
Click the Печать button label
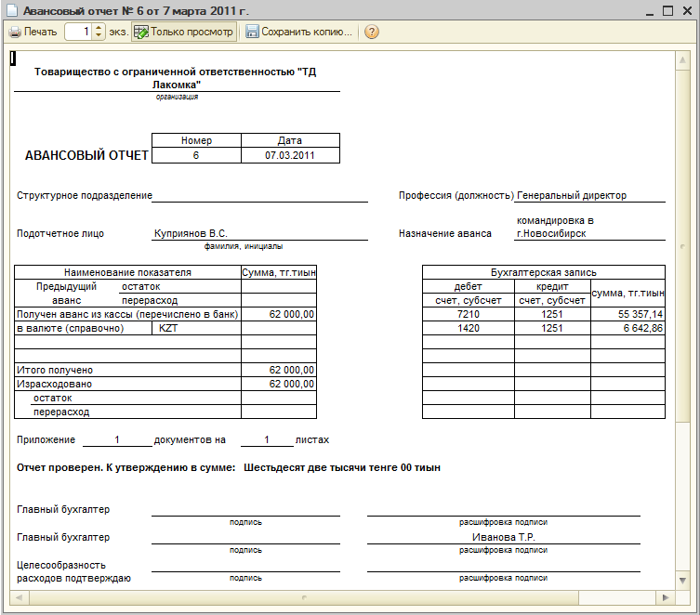tap(40, 32)
